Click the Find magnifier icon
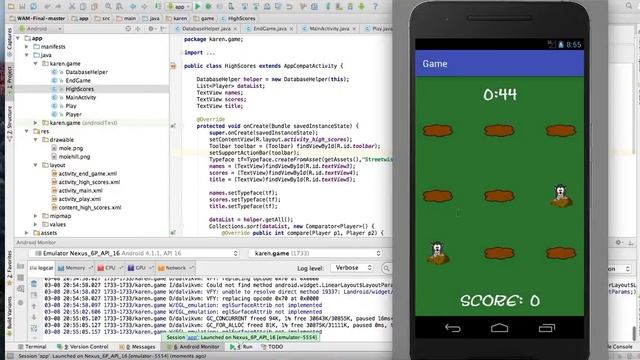Viewport: 640px width, 360px height. [108, 6]
